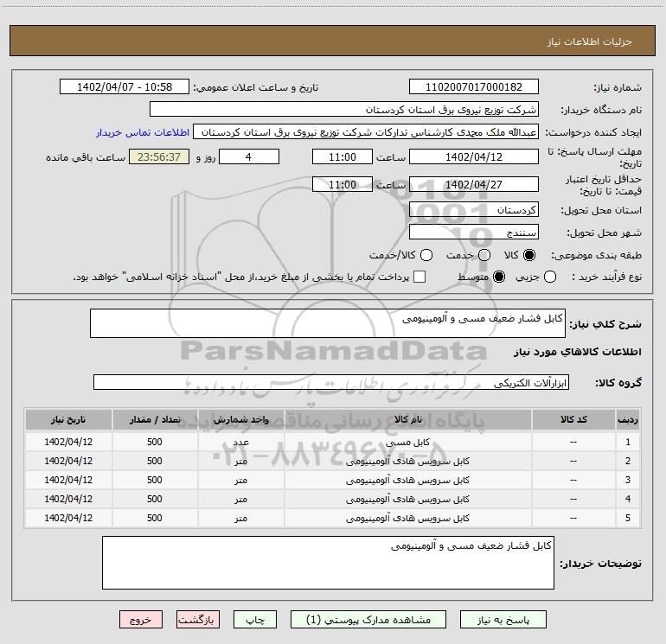This screenshot has height=644, width=666.
Task: Select the خدمت radio button
Action: (484, 255)
